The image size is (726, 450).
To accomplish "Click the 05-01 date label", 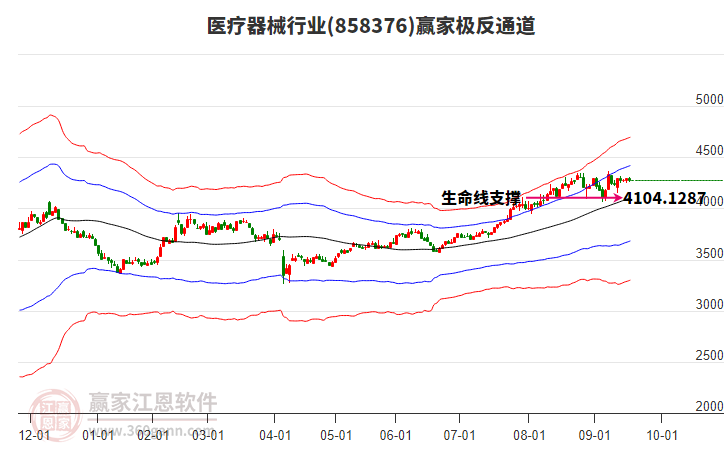I will point(336,435).
